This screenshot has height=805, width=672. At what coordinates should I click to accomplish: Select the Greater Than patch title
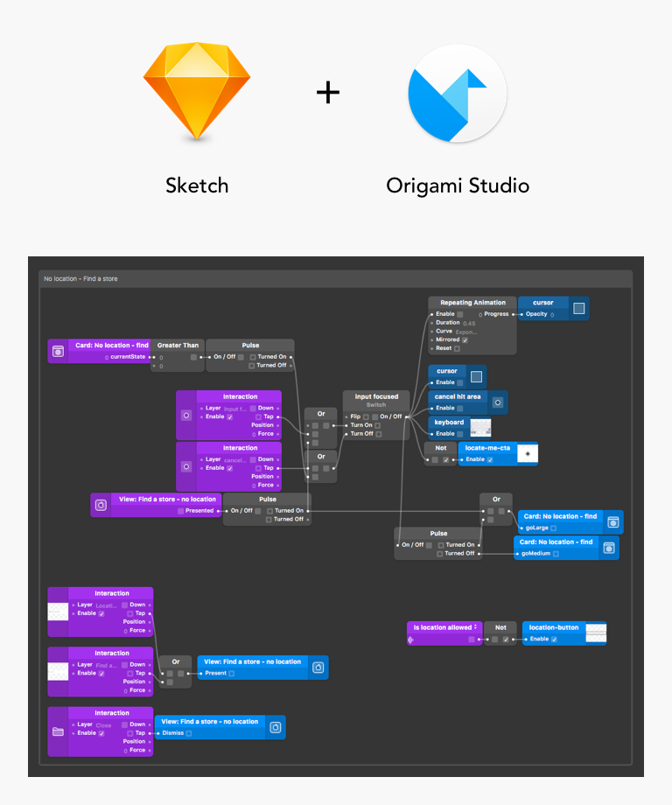click(178, 346)
